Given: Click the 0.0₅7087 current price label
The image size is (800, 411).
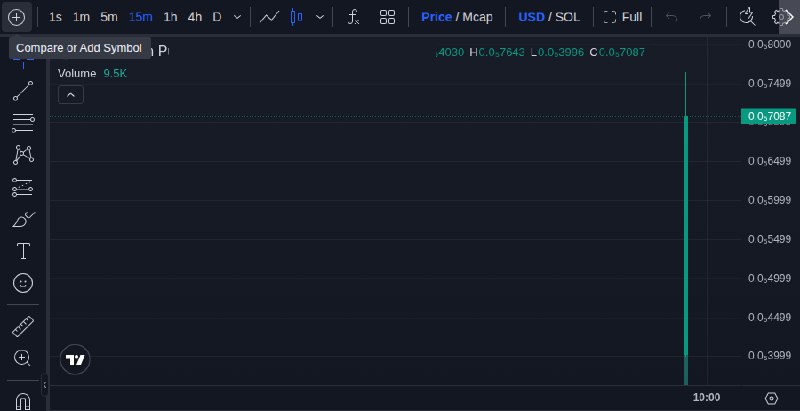Looking at the screenshot, I should point(768,117).
